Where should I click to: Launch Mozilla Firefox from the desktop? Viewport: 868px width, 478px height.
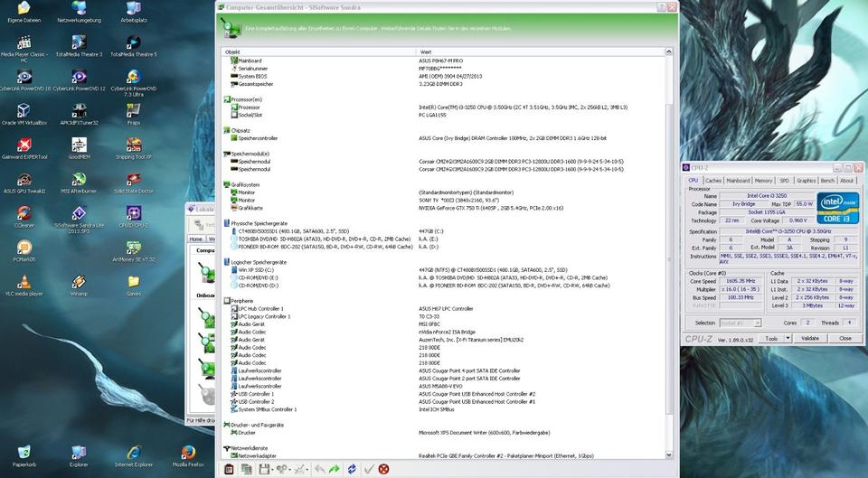click(188, 453)
